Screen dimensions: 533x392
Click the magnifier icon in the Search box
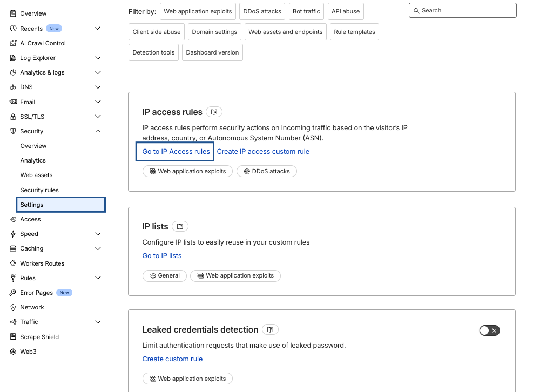pyautogui.click(x=416, y=11)
